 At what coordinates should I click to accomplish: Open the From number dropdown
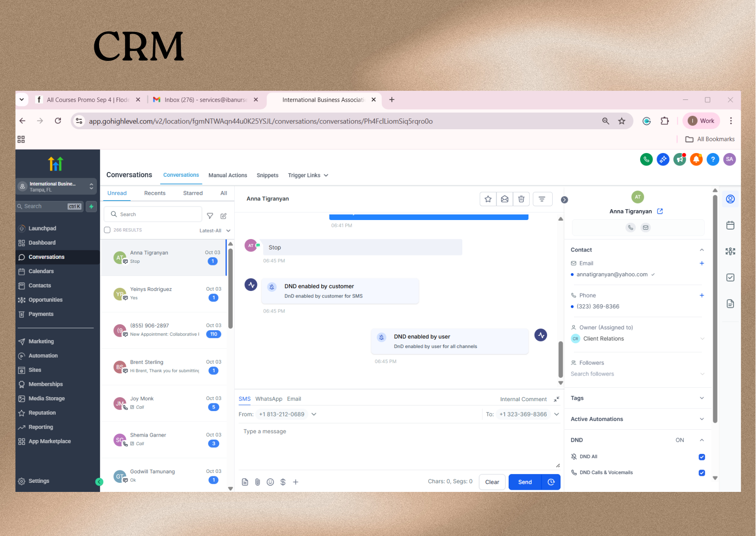point(287,415)
